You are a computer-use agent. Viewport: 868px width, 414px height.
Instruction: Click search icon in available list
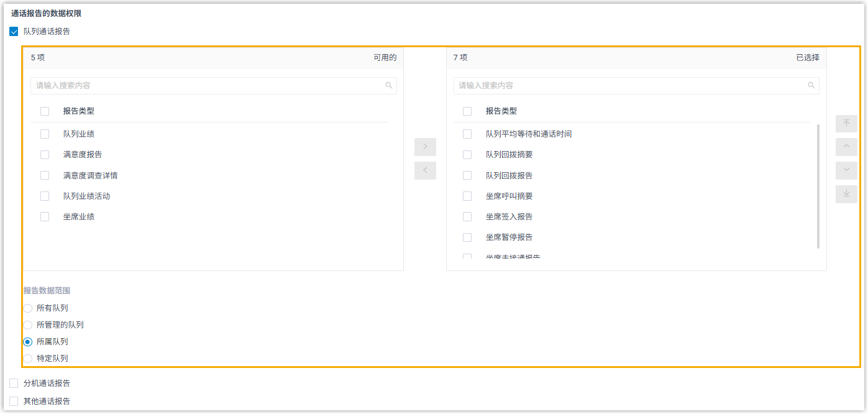point(389,86)
